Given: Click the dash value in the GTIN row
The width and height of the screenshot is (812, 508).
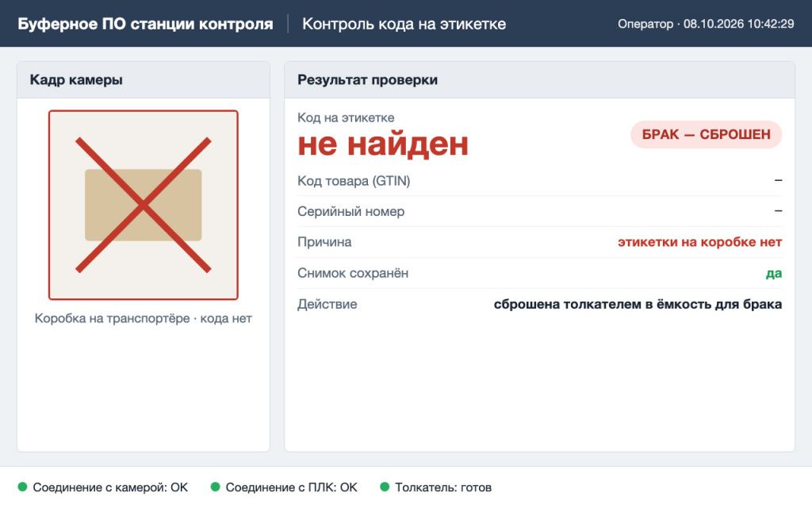Looking at the screenshot, I should click(x=778, y=180).
